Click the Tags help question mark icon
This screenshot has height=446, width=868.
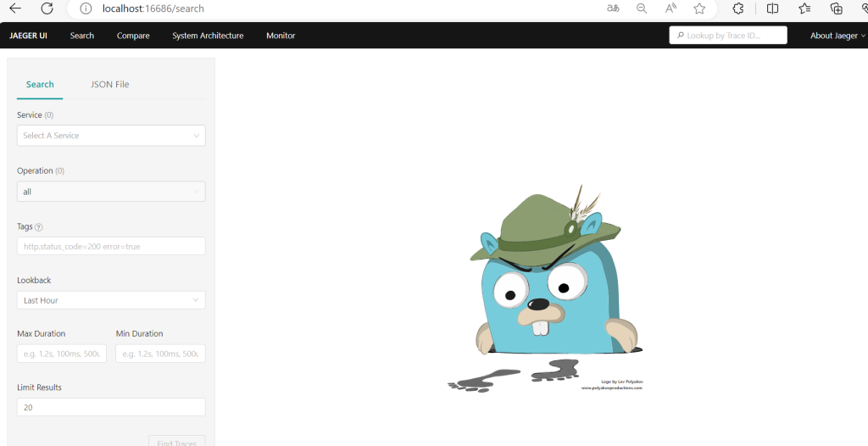(x=39, y=227)
